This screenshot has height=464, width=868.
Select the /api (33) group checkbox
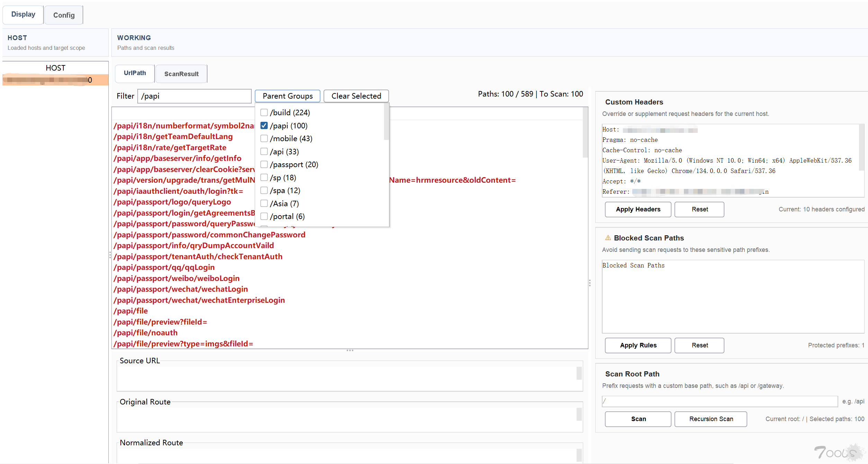(x=264, y=152)
